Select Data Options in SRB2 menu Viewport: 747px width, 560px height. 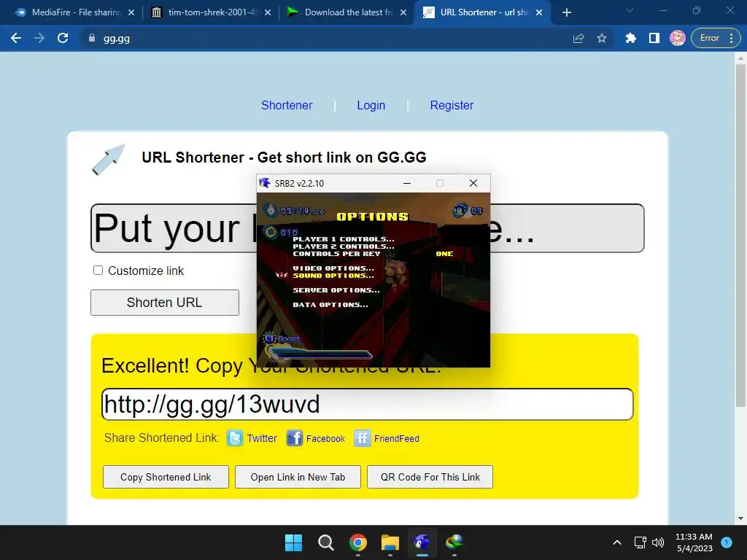pos(330,305)
